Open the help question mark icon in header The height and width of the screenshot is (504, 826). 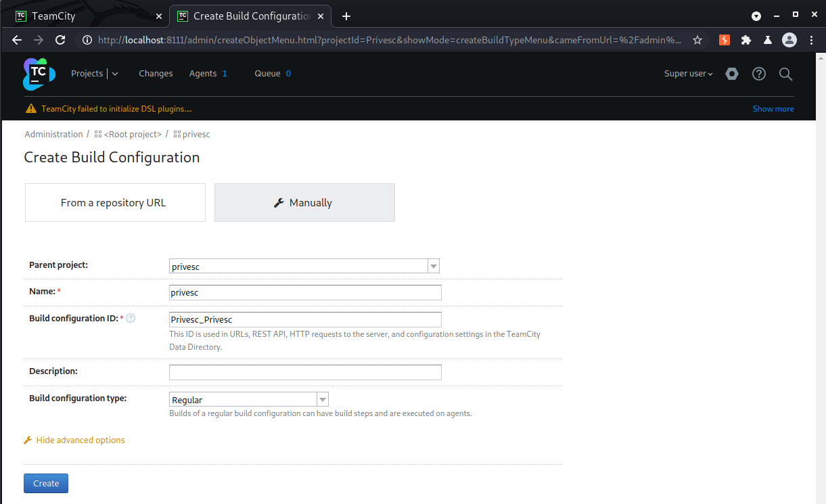[759, 74]
